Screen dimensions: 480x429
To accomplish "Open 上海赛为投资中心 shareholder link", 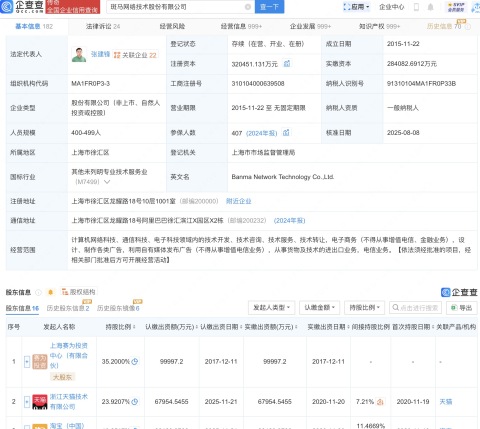I will coord(69,355).
